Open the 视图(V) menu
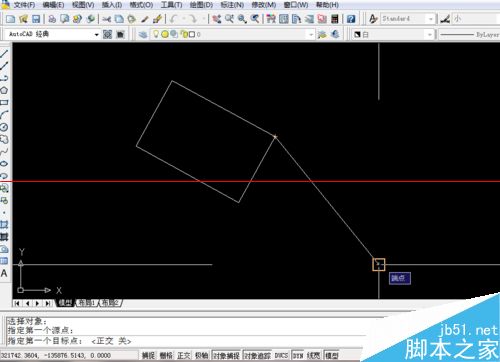Screen dimensions: 500x362 point(83,5)
